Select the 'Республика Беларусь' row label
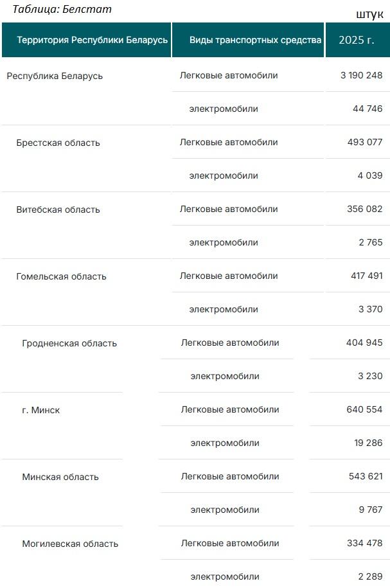390x588 pixels. point(55,76)
